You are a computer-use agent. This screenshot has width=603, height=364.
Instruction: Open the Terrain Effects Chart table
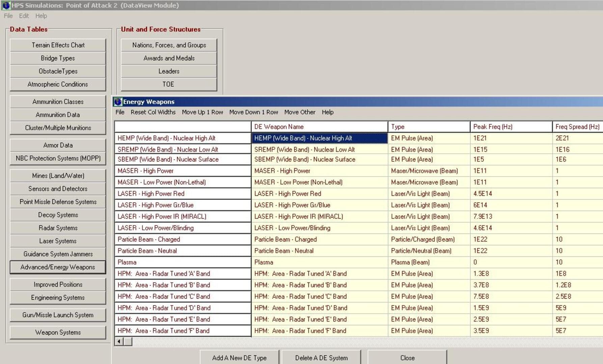point(58,45)
